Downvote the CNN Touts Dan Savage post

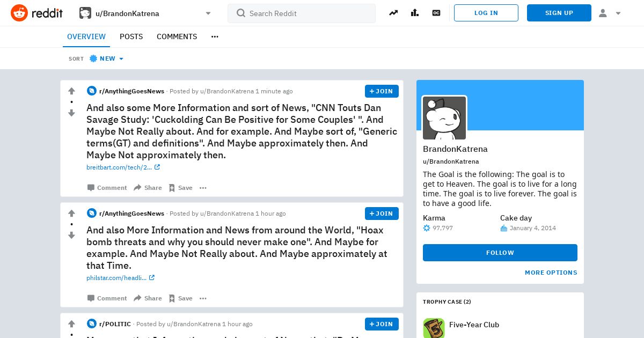[x=71, y=113]
